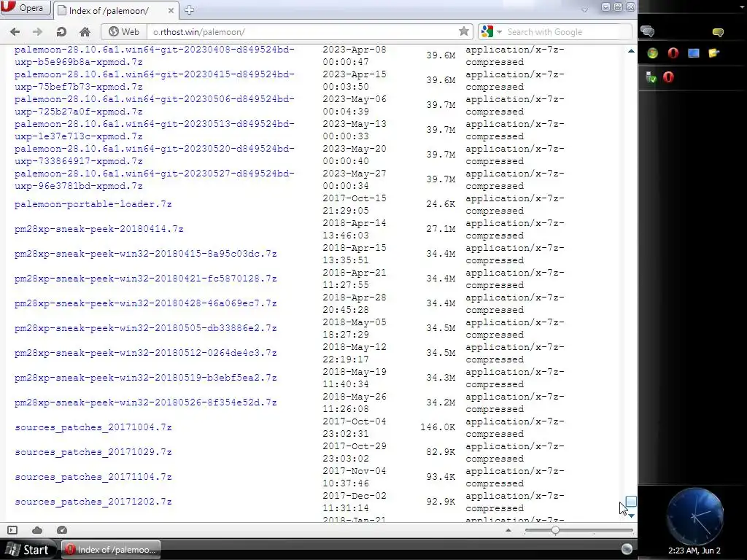Click the '2023-May-27 00:00:34' date cell

(355, 179)
